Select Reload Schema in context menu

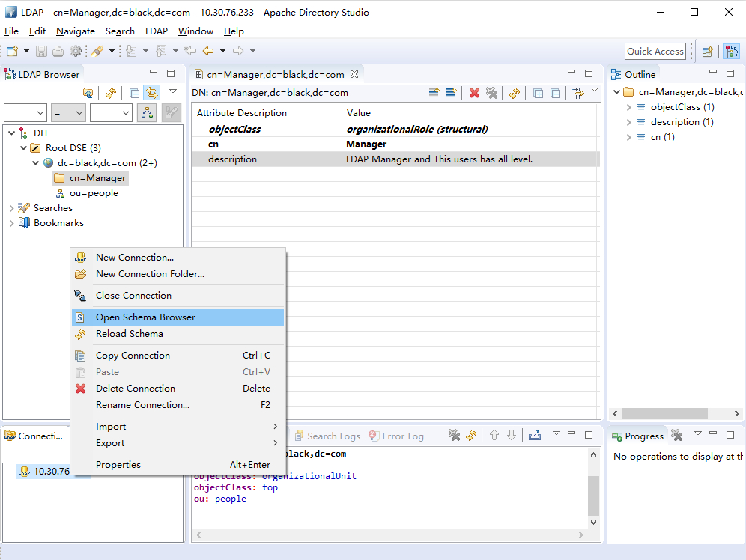click(178, 334)
